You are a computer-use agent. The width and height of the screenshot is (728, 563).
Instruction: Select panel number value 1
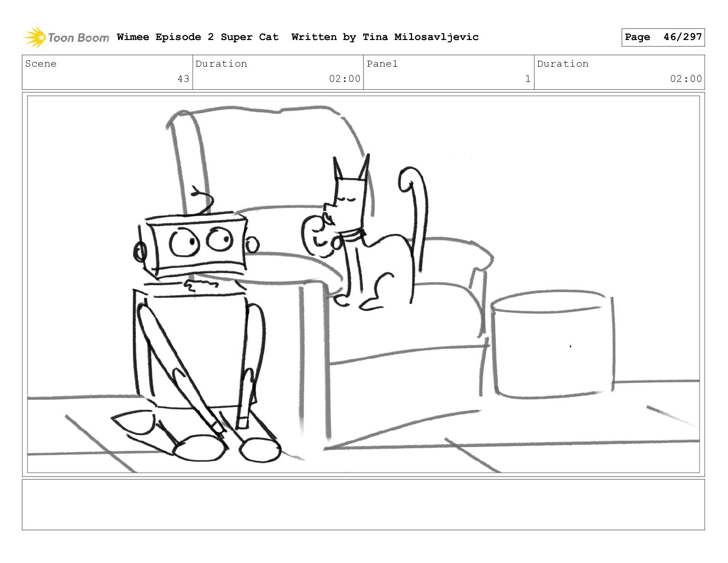click(x=528, y=79)
